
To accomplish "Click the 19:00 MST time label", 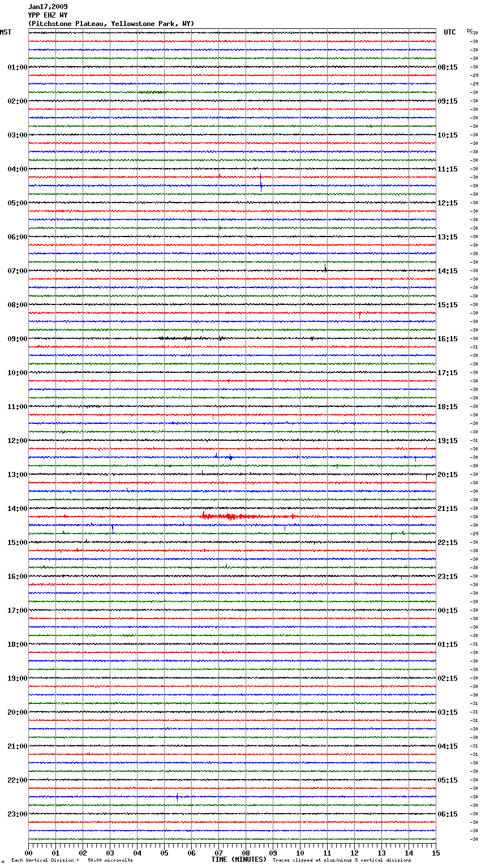I will tap(18, 678).
